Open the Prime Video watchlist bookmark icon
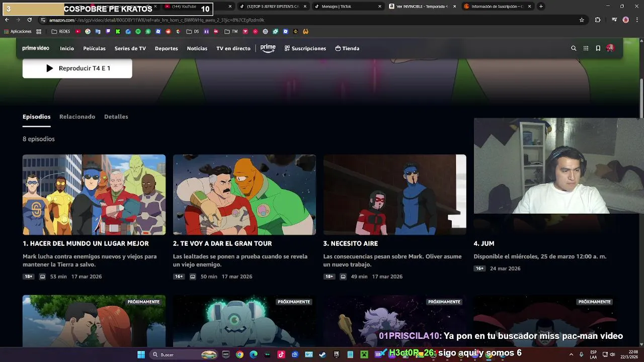 [x=598, y=48]
